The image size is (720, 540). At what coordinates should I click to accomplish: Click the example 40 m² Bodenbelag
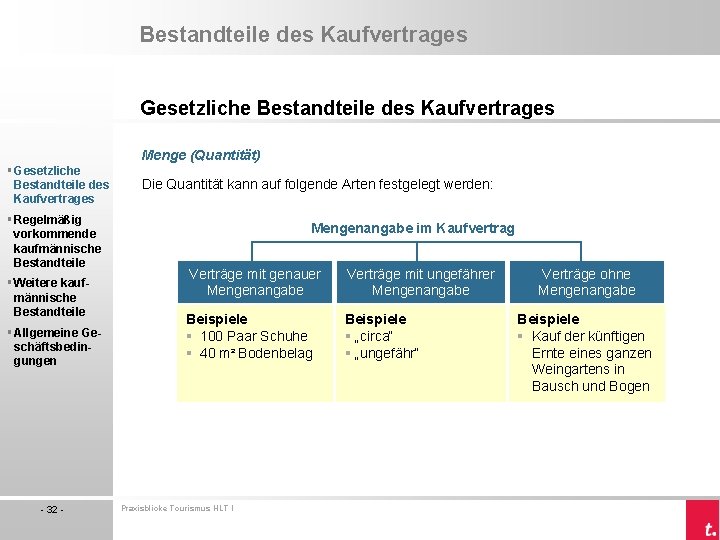click(256, 353)
